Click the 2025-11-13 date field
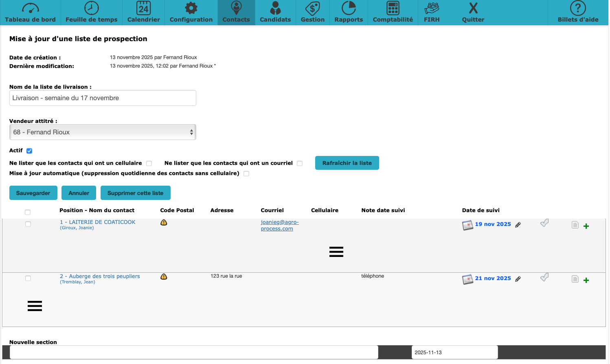Viewport: 610px width, 364px height. (x=454, y=353)
